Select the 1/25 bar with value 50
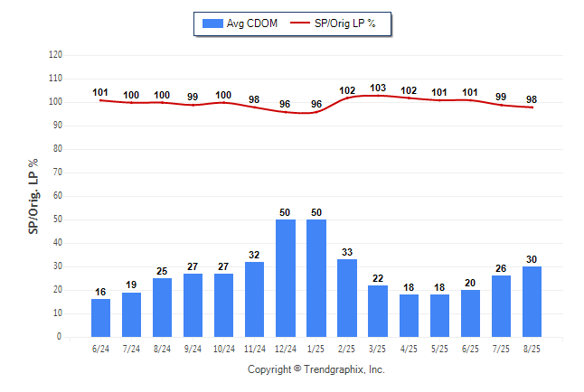Viewport: 584px width, 392px height. pos(316,278)
